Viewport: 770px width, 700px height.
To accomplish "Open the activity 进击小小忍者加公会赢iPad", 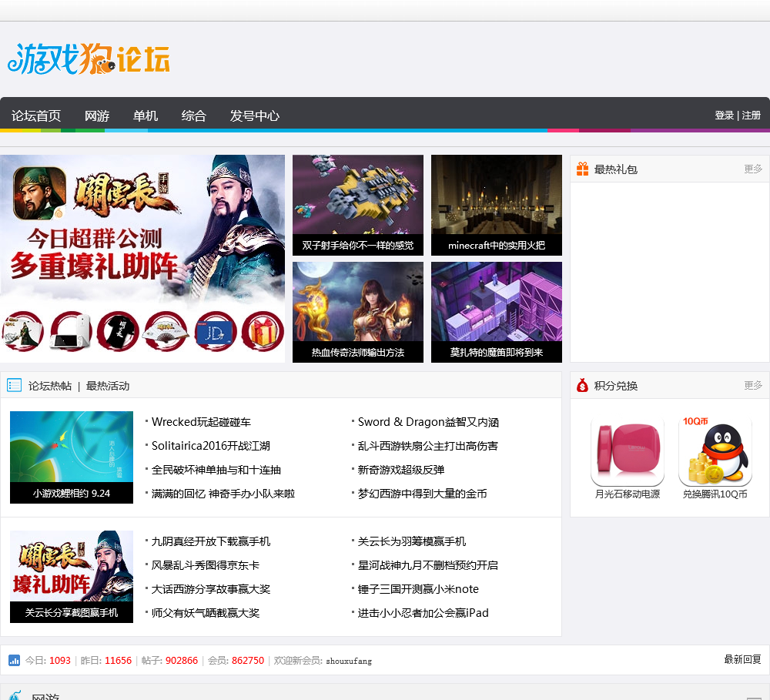I will coord(423,612).
